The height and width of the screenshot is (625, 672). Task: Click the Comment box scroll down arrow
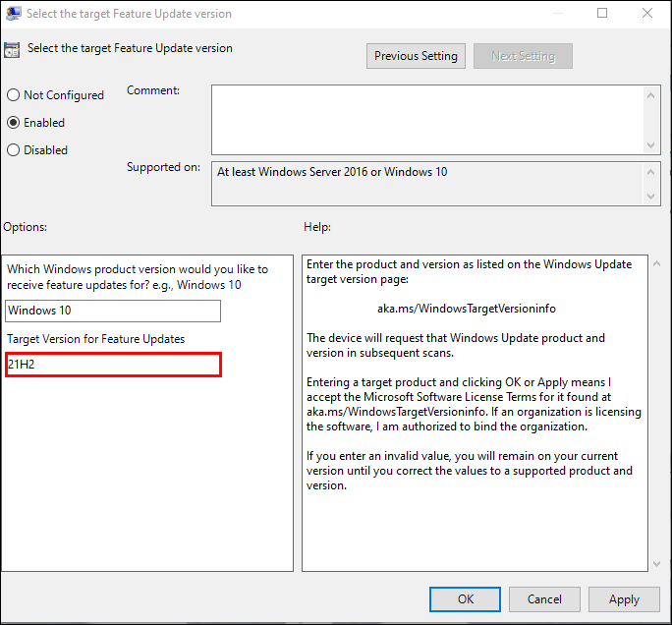pyautogui.click(x=651, y=144)
